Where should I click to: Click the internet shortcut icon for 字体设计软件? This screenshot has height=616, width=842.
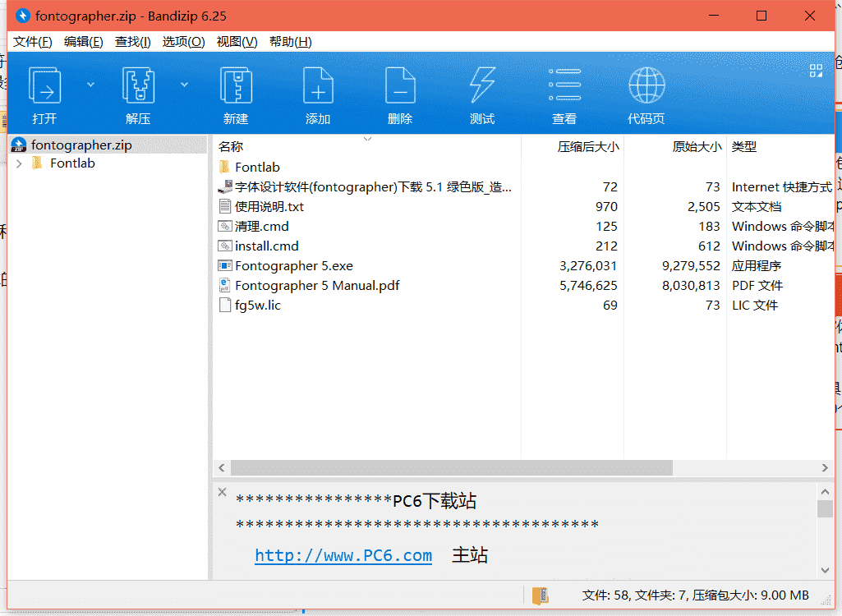tap(225, 186)
